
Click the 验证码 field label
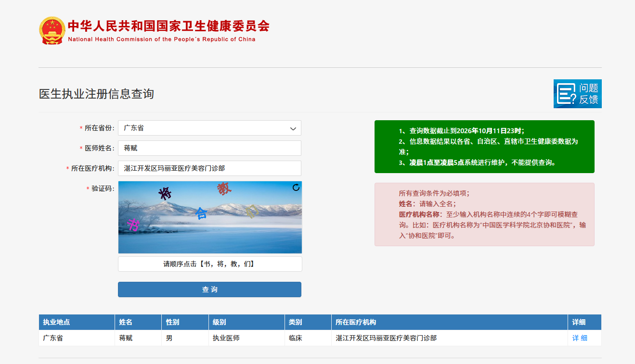[x=101, y=188]
